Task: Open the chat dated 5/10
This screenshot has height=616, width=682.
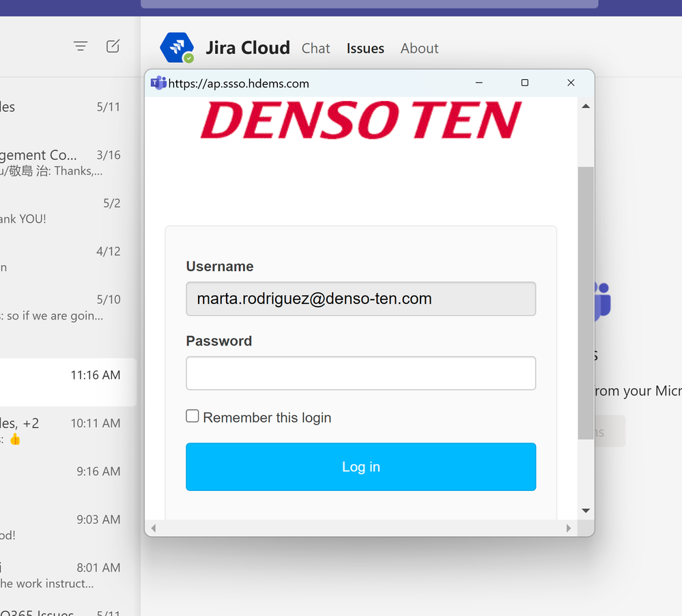Action: coord(68,307)
